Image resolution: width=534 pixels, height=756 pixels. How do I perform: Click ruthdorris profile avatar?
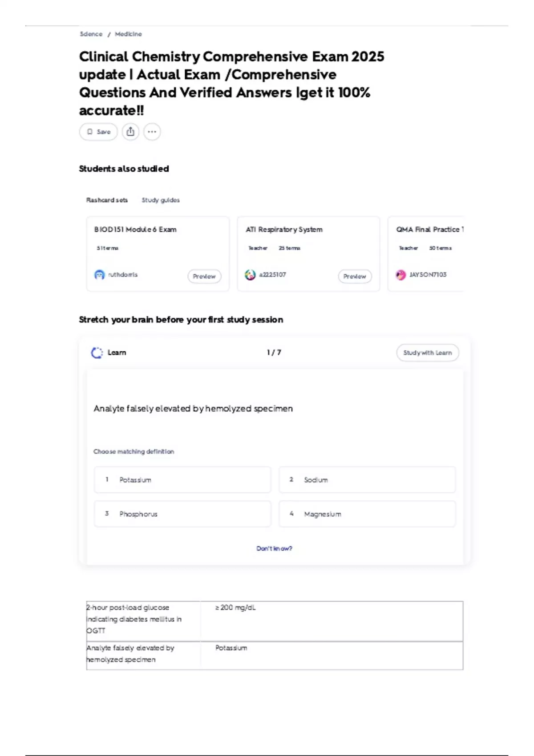click(99, 275)
